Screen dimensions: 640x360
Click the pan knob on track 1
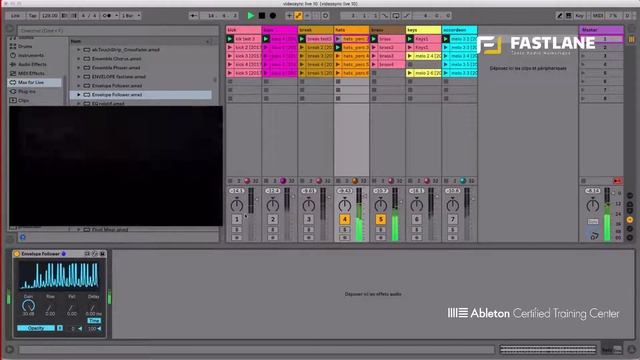pyautogui.click(x=237, y=205)
